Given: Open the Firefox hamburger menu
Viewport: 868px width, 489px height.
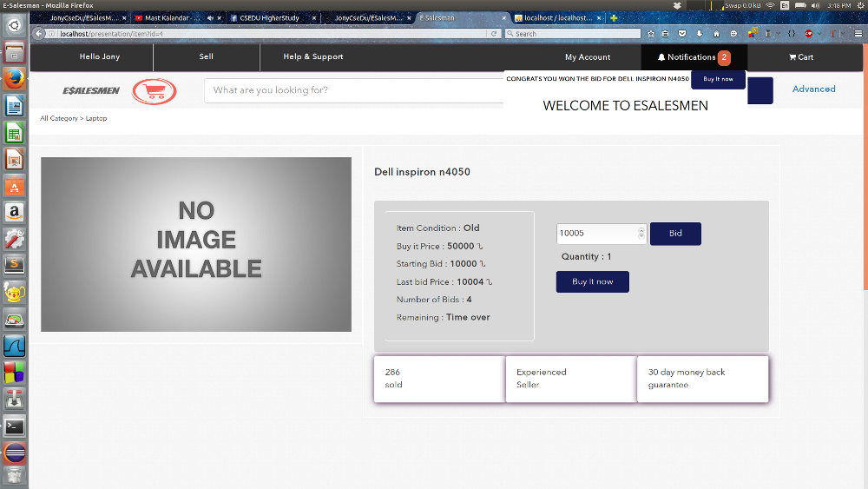Looking at the screenshot, I should point(858,34).
